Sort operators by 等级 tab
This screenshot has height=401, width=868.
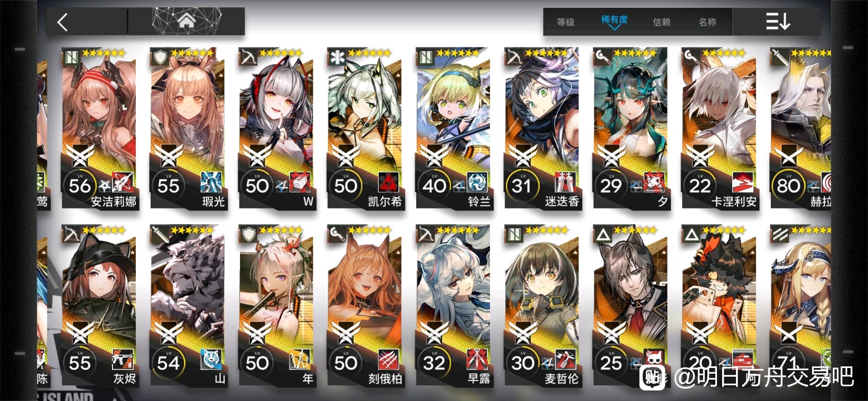tap(566, 22)
